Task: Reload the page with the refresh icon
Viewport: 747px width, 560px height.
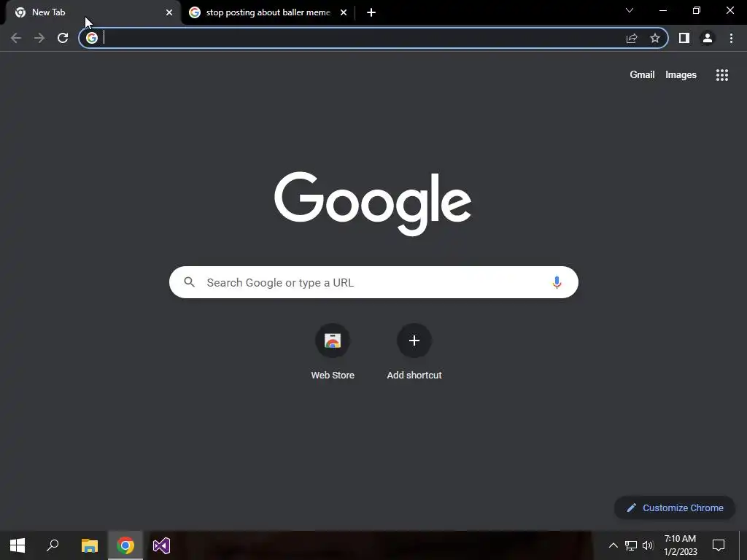Action: pyautogui.click(x=63, y=38)
